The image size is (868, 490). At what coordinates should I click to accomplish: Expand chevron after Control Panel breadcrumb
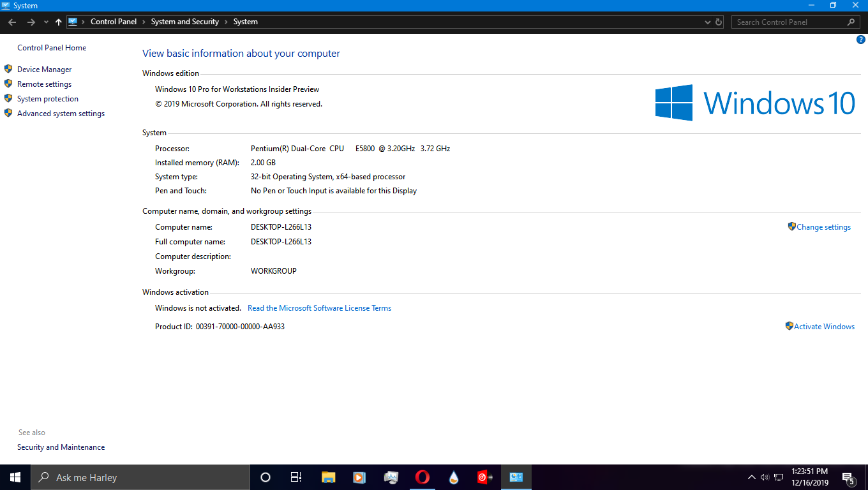coord(144,22)
